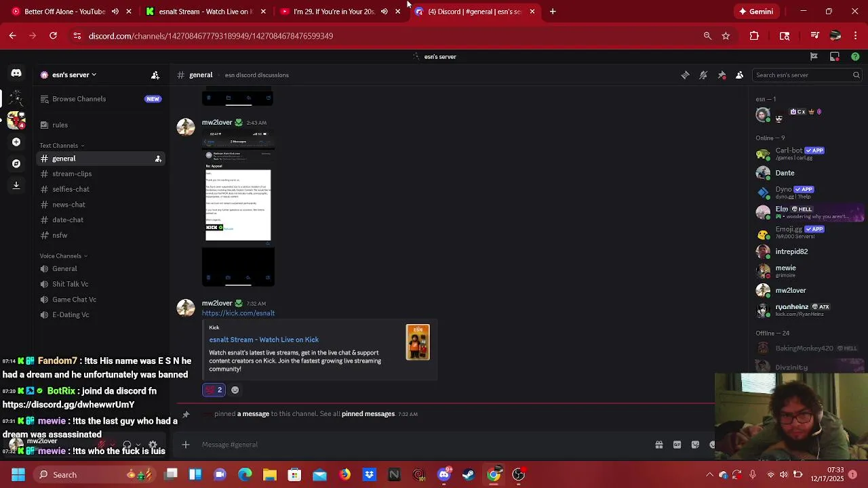Mute the Better Off Alone tab audio
This screenshot has height=488, width=868.
coord(115,12)
